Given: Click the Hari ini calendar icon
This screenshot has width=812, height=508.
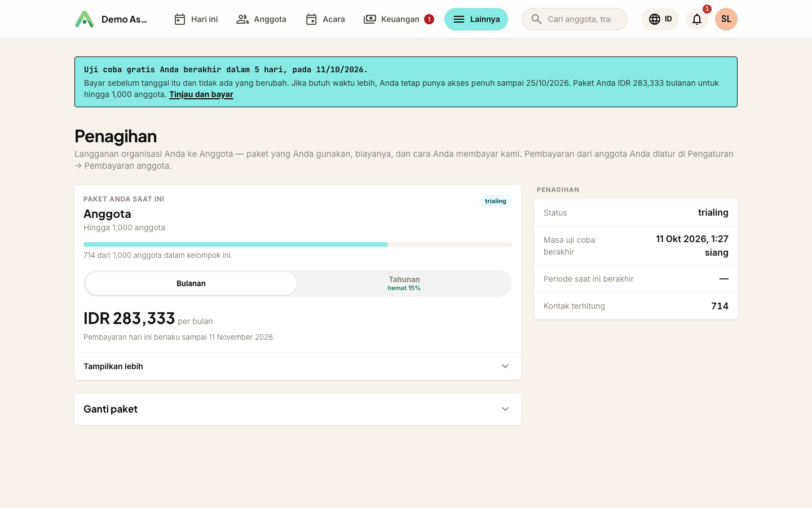Looking at the screenshot, I should (180, 19).
